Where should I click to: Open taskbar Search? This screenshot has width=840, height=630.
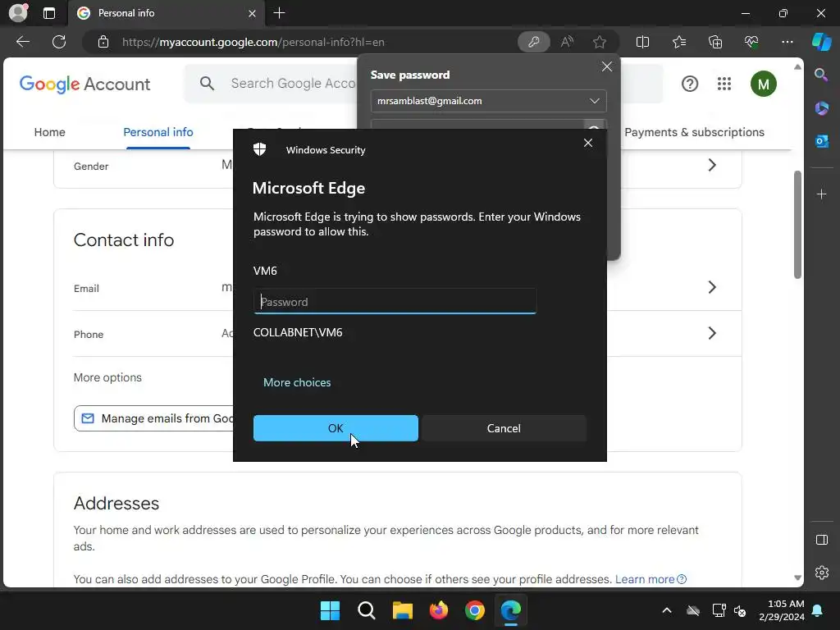[367, 610]
